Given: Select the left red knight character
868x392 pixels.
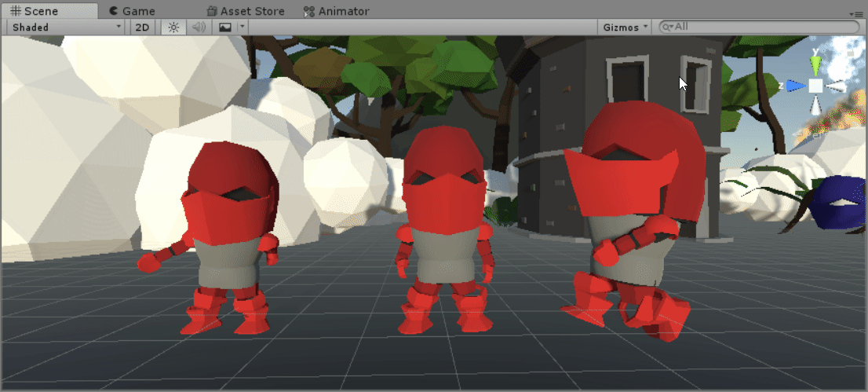Looking at the screenshot, I should click(223, 238).
